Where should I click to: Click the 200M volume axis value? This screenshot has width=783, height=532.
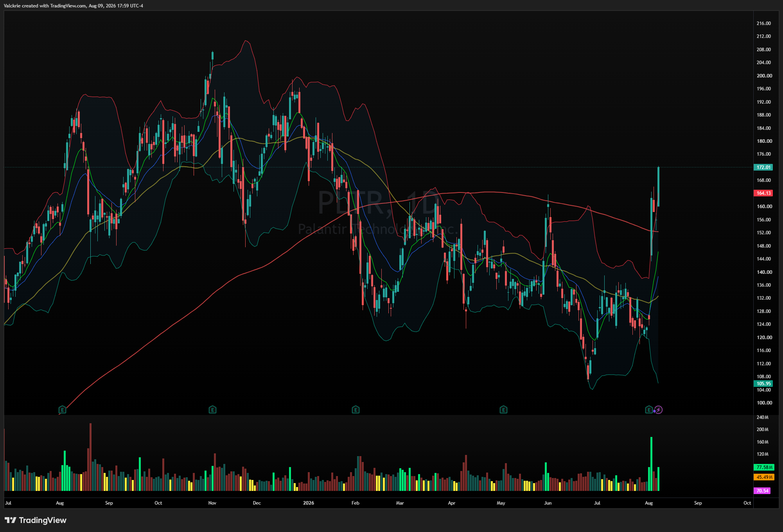tap(762, 430)
